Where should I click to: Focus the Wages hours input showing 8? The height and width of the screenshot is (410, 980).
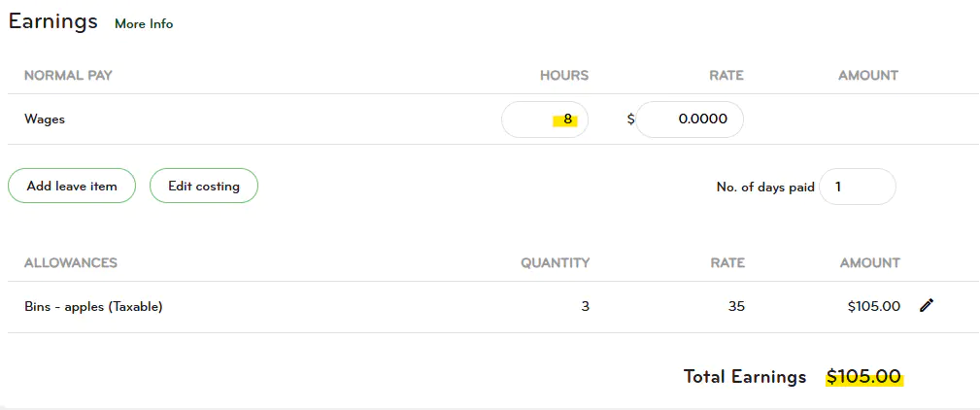click(545, 119)
